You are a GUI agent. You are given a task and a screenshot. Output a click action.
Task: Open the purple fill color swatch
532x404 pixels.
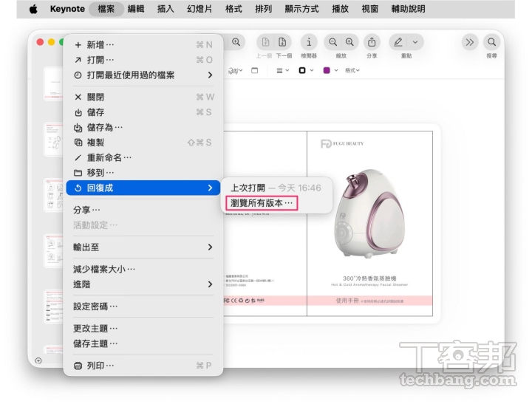coord(327,71)
